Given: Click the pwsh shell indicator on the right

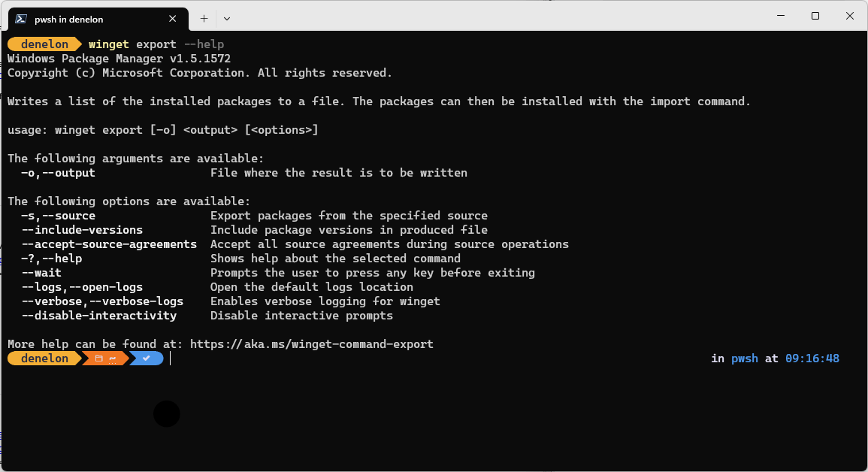Looking at the screenshot, I should pyautogui.click(x=744, y=359).
